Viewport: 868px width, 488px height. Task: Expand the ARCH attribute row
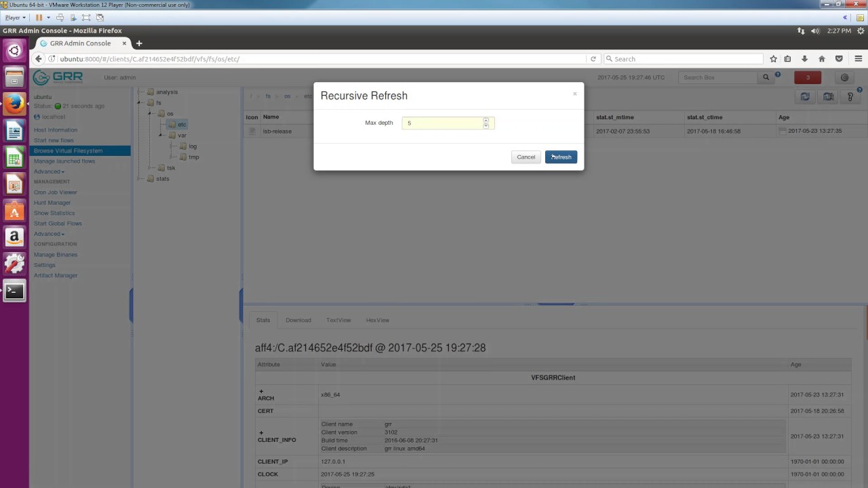(x=261, y=391)
